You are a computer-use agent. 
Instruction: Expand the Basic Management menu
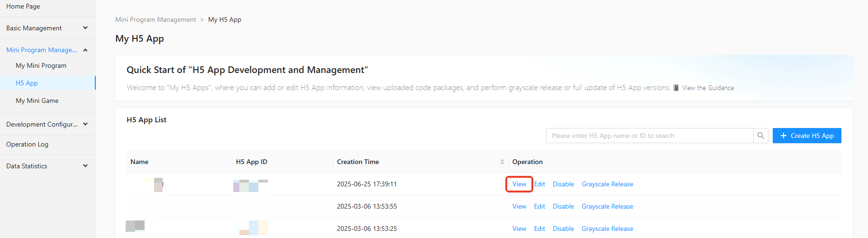point(85,28)
